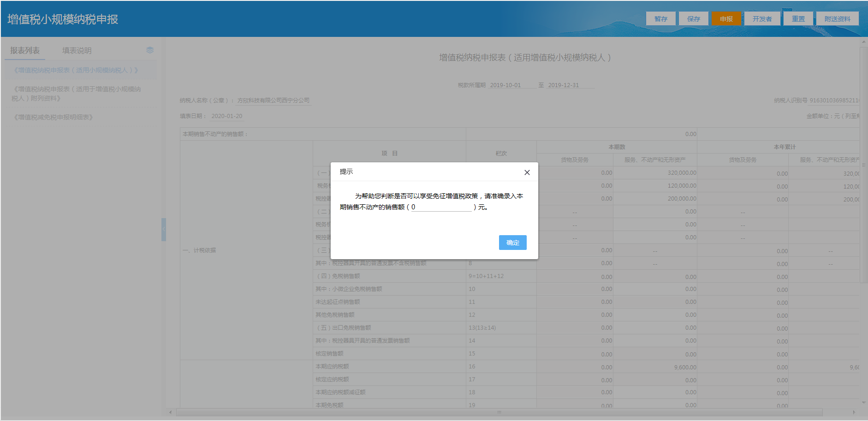The image size is (868, 421).
Task: Click the 保存 button
Action: point(694,18)
